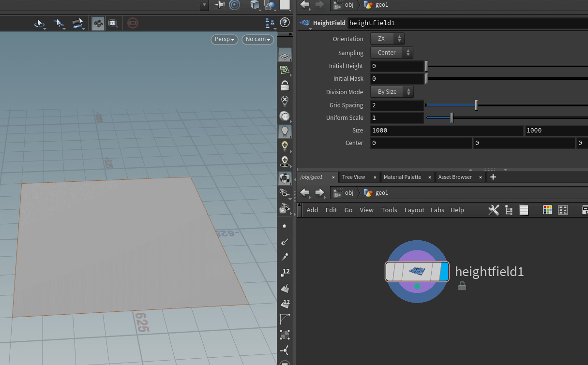
Task: Toggle the lightbulb normal lighting option
Action: coord(285,131)
